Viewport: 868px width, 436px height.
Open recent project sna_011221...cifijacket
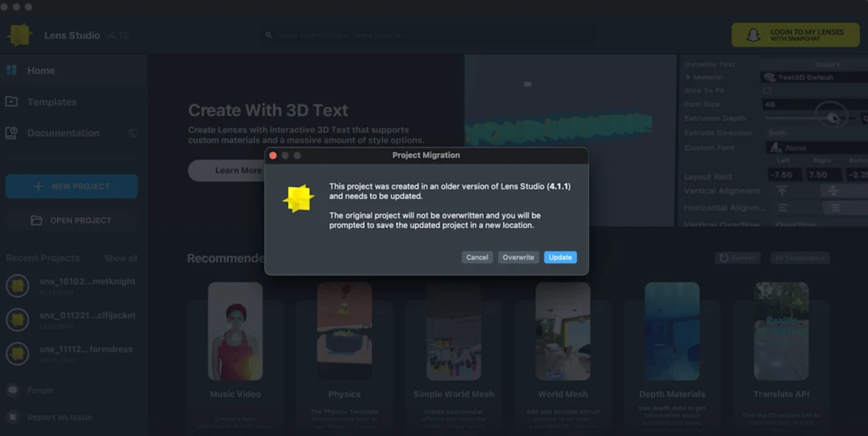(x=71, y=320)
